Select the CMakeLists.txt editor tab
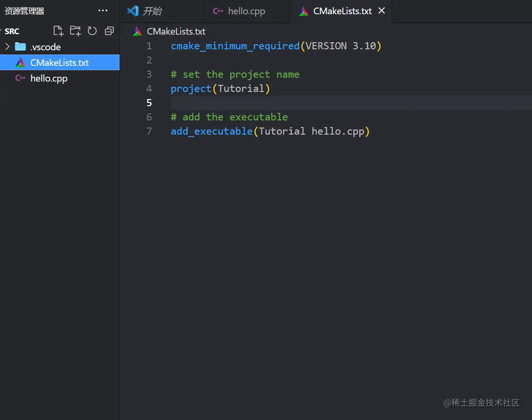The width and height of the screenshot is (532, 420). pos(341,11)
